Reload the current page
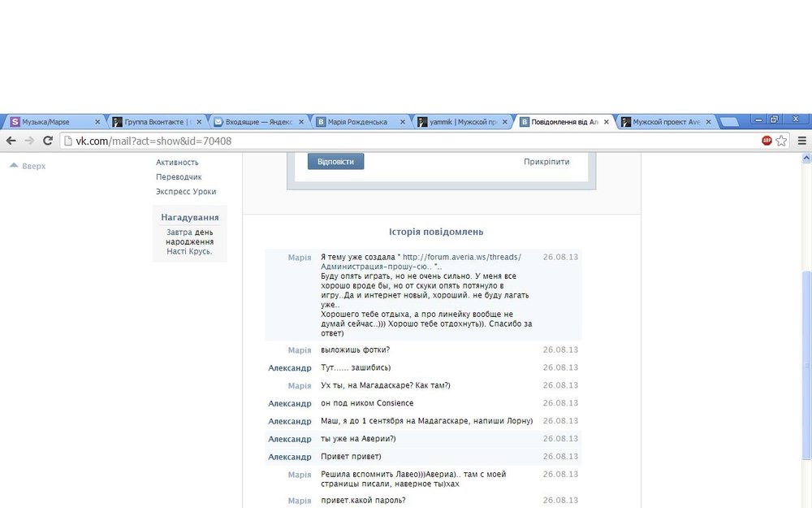This screenshot has width=812, height=508. pos(48,141)
